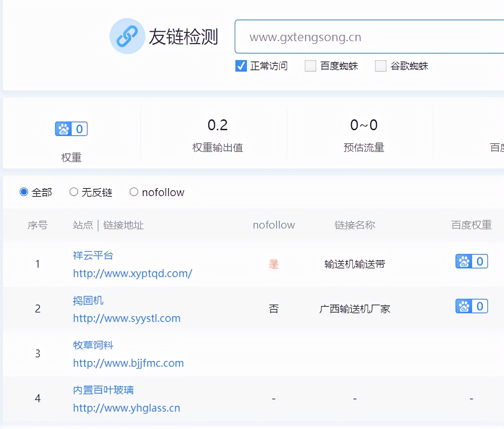The width and height of the screenshot is (504, 429).
Task: Click the Baidu weight badge for 捣固机 row
Action: [x=471, y=306]
